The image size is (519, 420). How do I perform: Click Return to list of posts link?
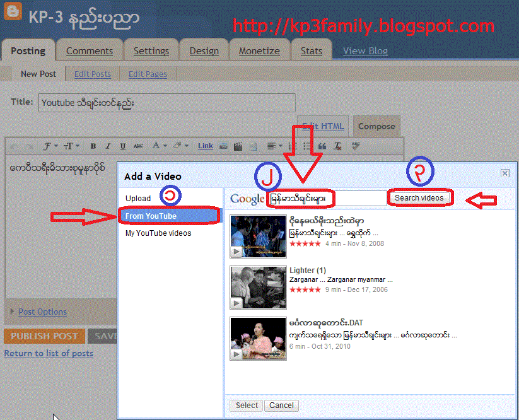[x=49, y=353]
